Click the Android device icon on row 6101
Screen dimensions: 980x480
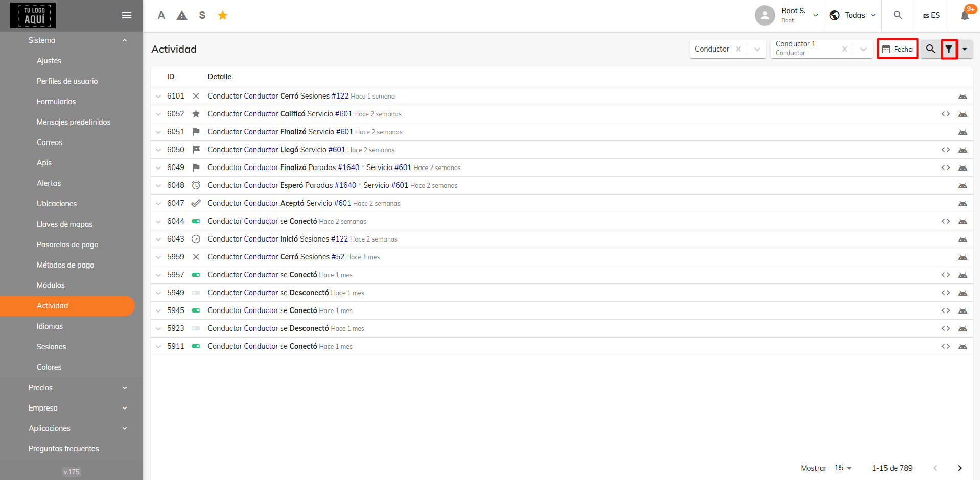[963, 97]
